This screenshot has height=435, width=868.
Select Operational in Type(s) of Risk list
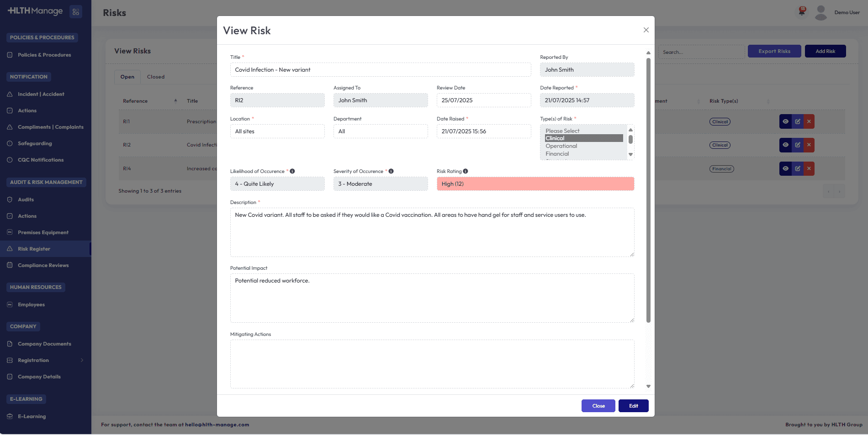point(561,146)
